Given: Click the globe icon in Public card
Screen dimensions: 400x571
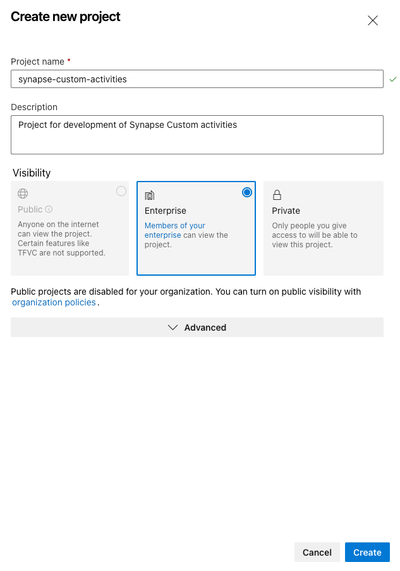Looking at the screenshot, I should click(23, 193).
